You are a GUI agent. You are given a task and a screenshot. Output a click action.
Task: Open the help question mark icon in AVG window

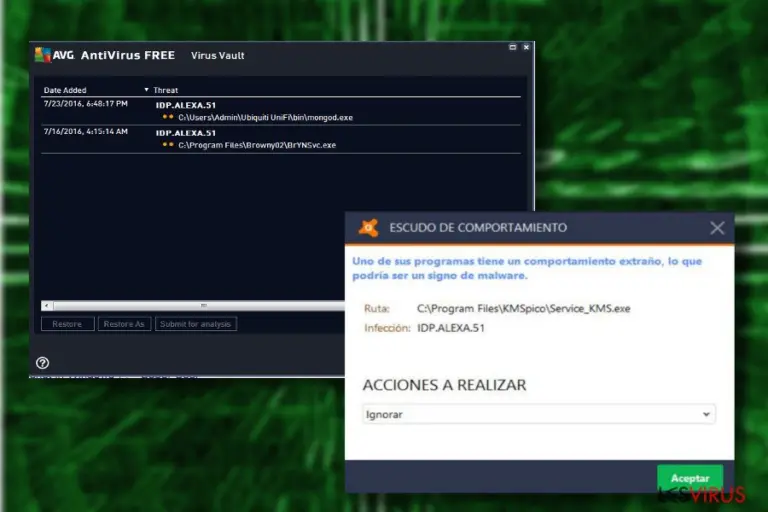click(x=43, y=363)
